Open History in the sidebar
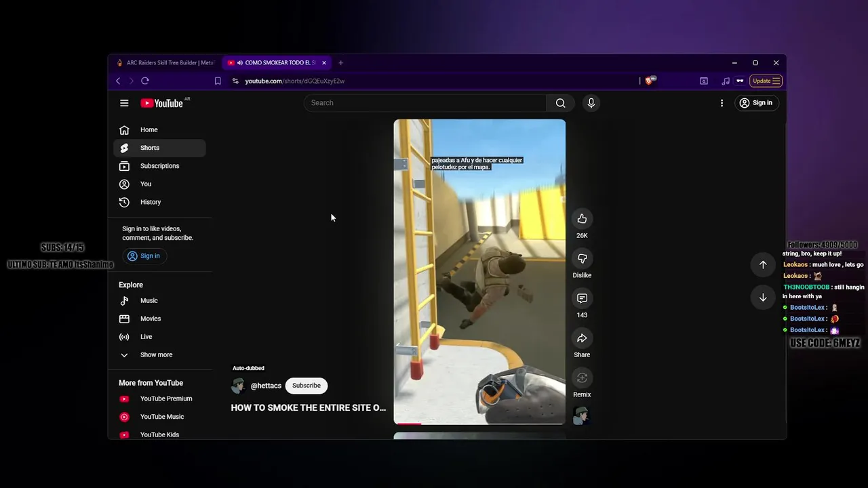Image resolution: width=868 pixels, height=488 pixels. 159,202
